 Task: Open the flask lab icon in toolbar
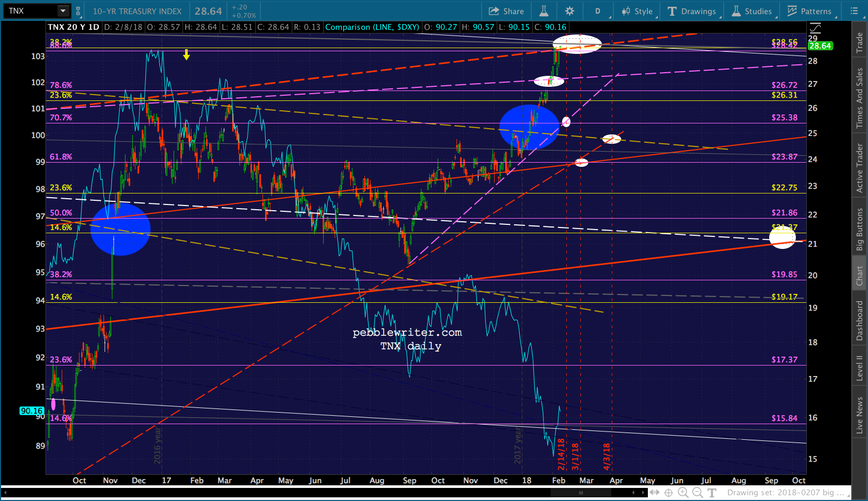tap(544, 11)
